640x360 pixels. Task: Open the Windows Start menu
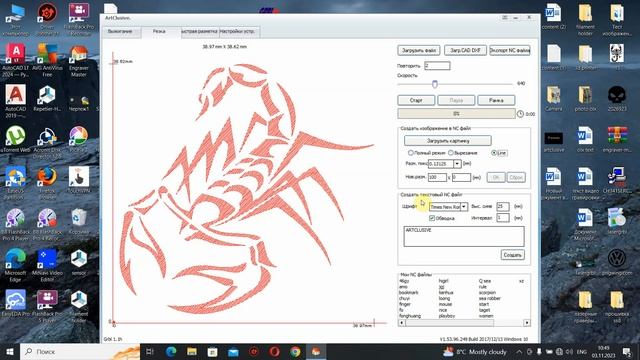(x=10, y=351)
